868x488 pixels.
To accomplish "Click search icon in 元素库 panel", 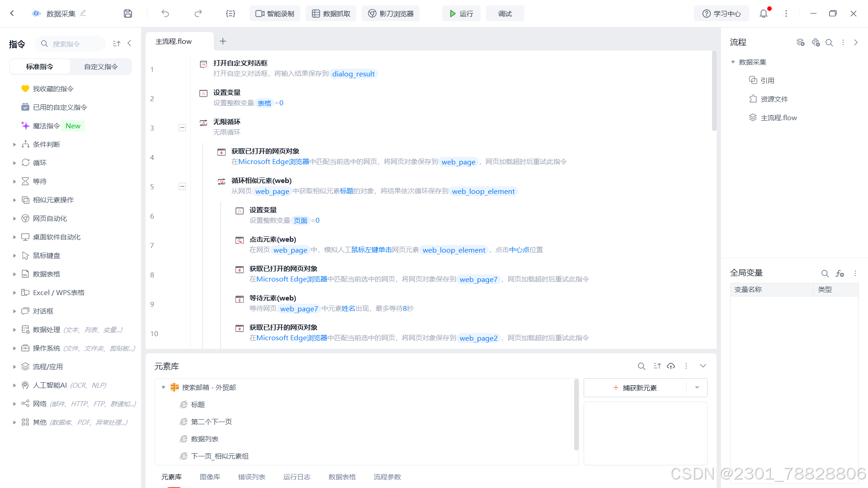I will [x=641, y=366].
